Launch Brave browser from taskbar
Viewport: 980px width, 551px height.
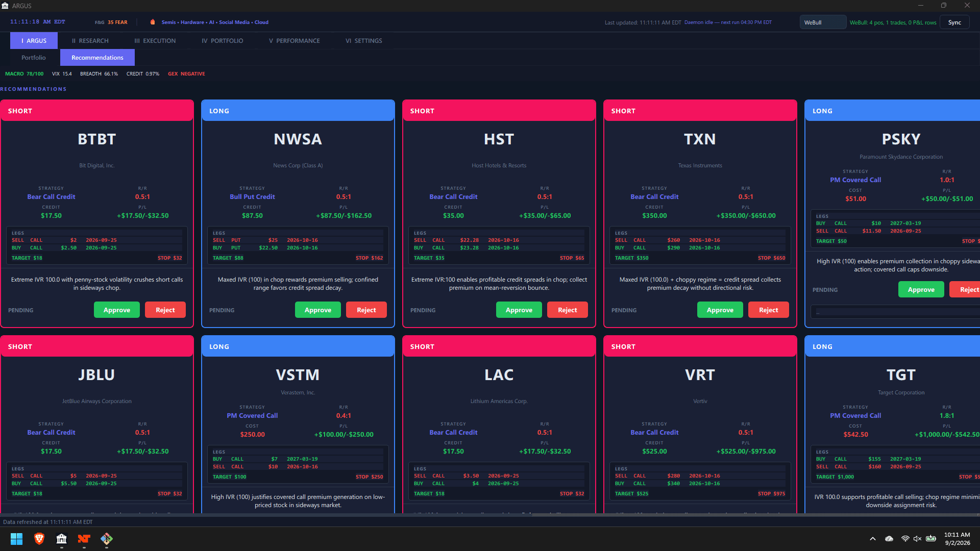point(39,539)
